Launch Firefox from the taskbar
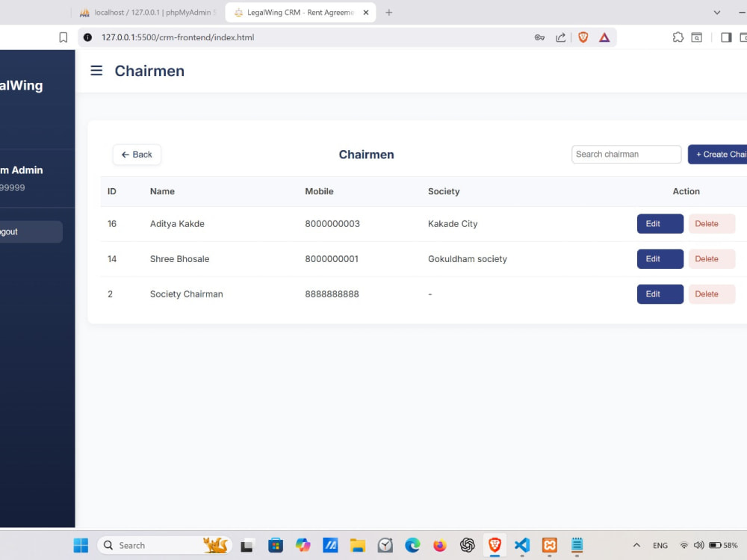 (440, 545)
